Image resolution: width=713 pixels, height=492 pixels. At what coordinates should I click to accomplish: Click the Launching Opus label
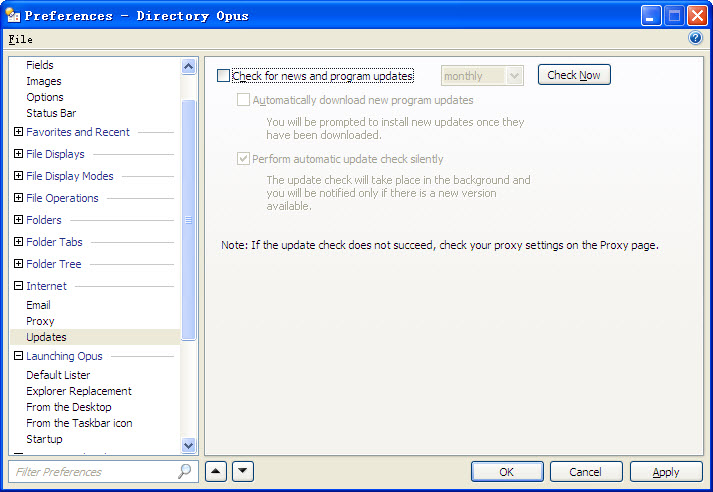64,356
